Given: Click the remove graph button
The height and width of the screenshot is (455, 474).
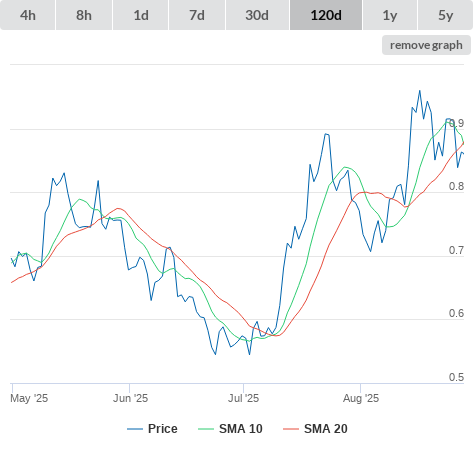Looking at the screenshot, I should point(426,45).
